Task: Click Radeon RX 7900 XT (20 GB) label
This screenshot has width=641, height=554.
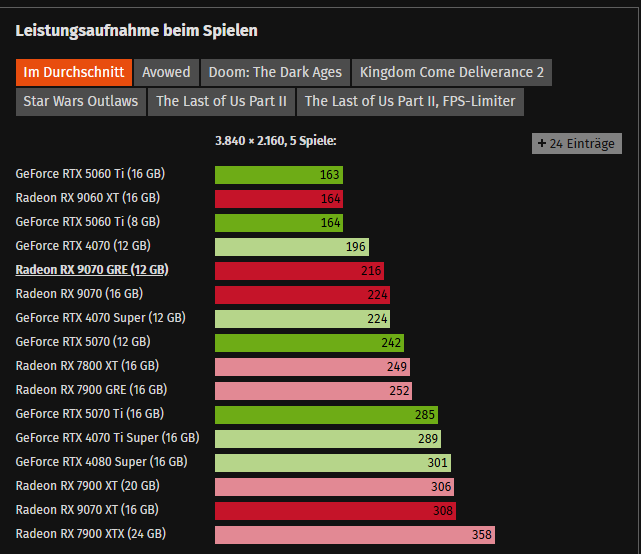Action: [87, 486]
